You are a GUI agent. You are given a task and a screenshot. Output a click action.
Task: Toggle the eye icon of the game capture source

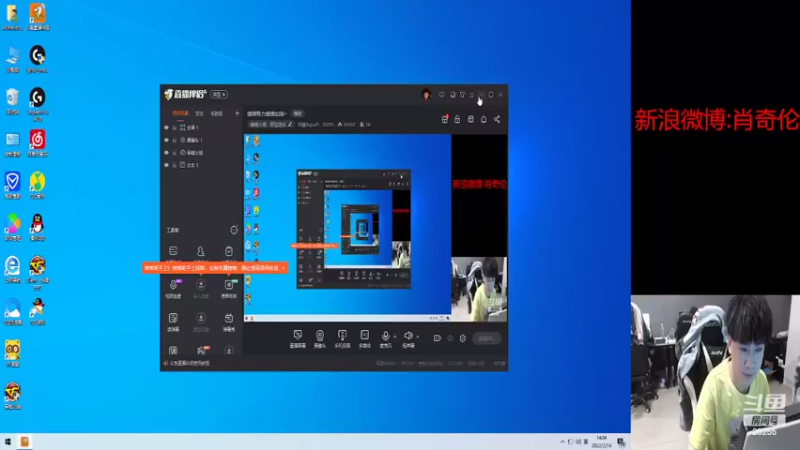click(166, 153)
